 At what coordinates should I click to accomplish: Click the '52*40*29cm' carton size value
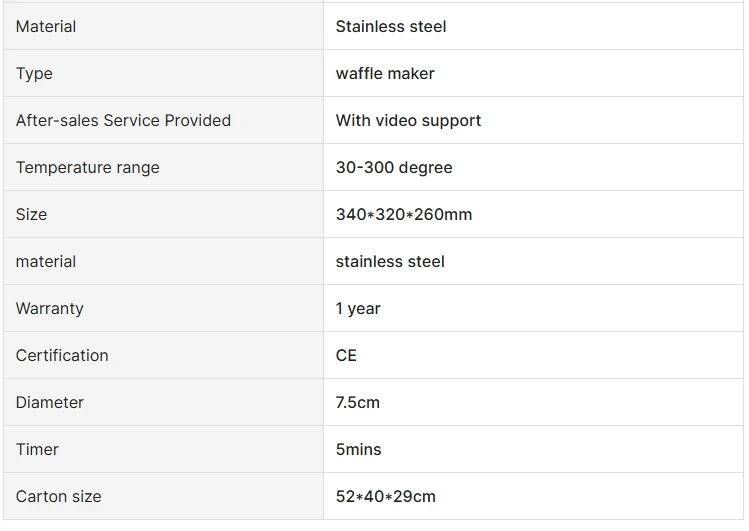coord(386,497)
